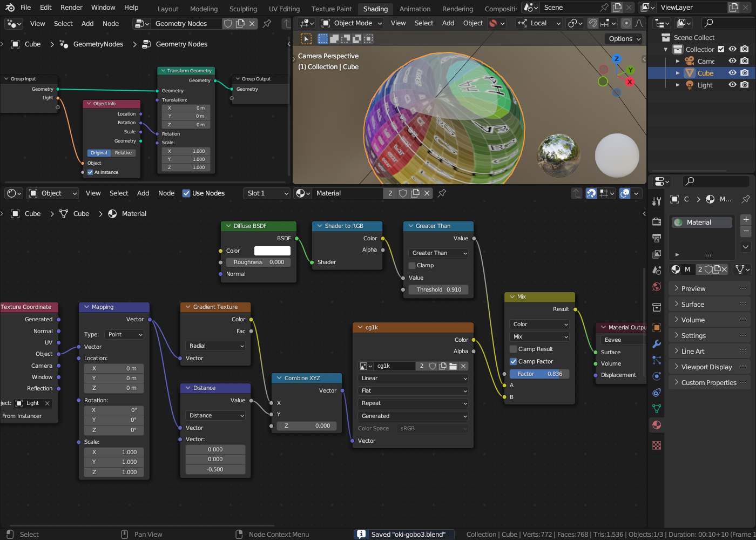This screenshot has height=540, width=756.
Task: Disable Camera in renders via camera icon
Action: coord(745,61)
